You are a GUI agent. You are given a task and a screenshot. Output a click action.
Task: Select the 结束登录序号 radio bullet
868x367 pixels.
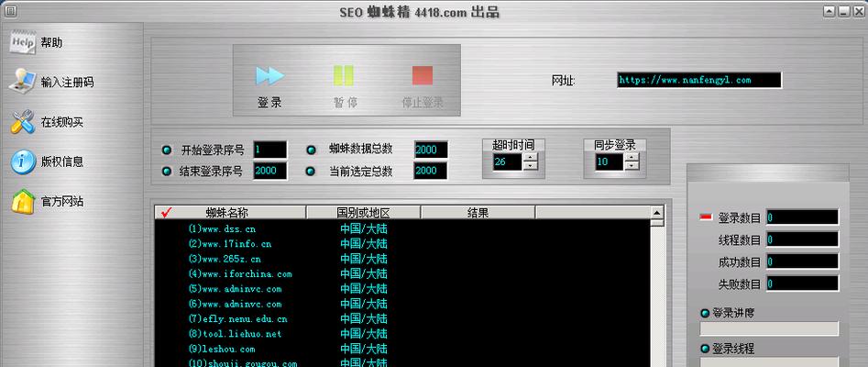point(166,172)
